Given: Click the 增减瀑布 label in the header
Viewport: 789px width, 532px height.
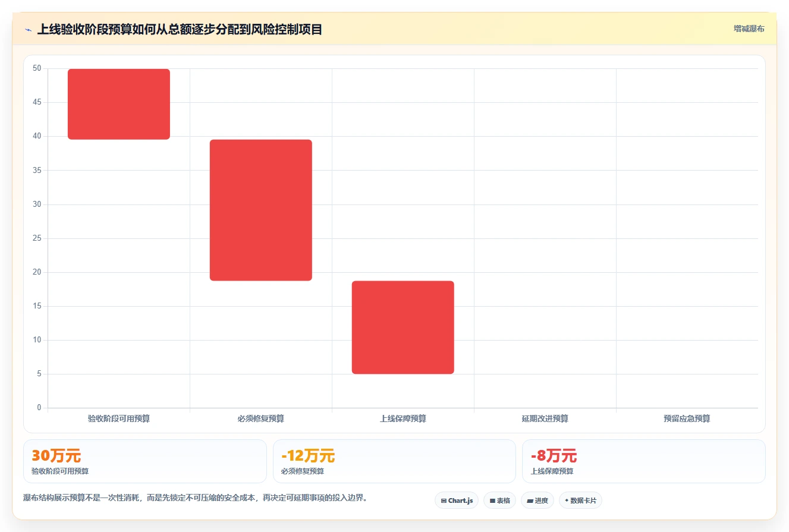Looking at the screenshot, I should coord(749,29).
